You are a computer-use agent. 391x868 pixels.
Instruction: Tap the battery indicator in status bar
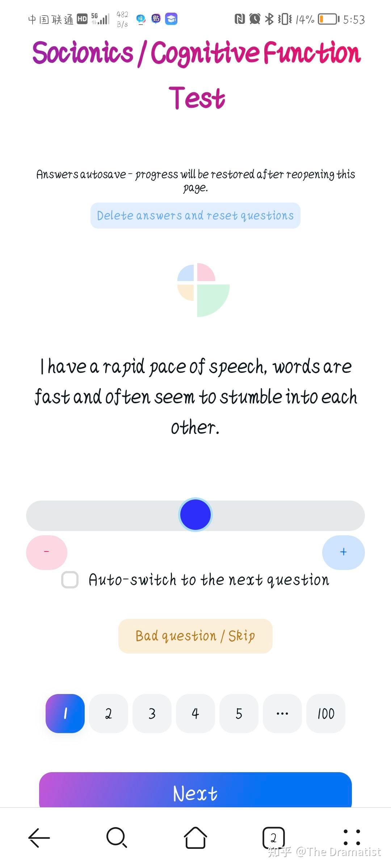pos(329,19)
